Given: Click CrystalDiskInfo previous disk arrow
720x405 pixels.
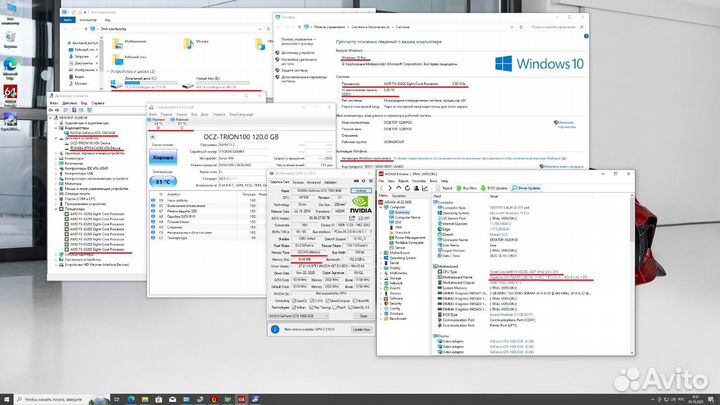Looking at the screenshot, I should tap(152, 136).
